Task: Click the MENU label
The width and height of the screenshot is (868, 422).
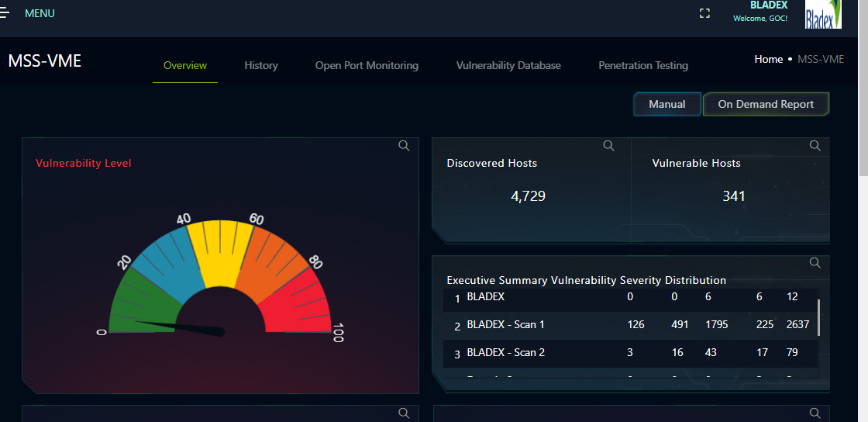Action: (x=40, y=13)
